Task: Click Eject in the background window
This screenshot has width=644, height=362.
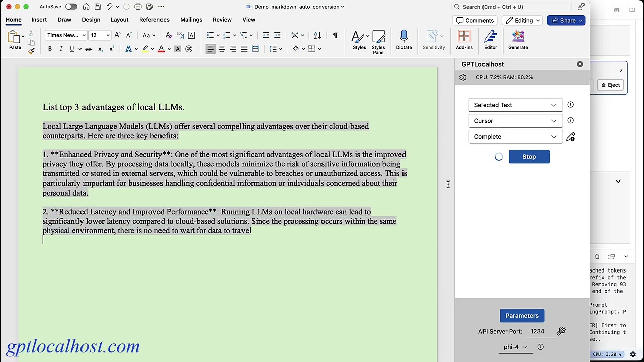Action: click(x=611, y=85)
